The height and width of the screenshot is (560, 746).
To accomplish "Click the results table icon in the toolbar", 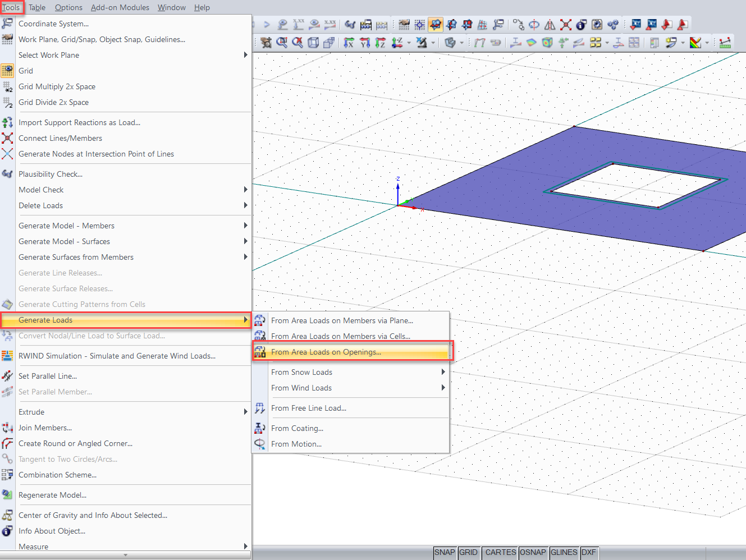I will 634,43.
